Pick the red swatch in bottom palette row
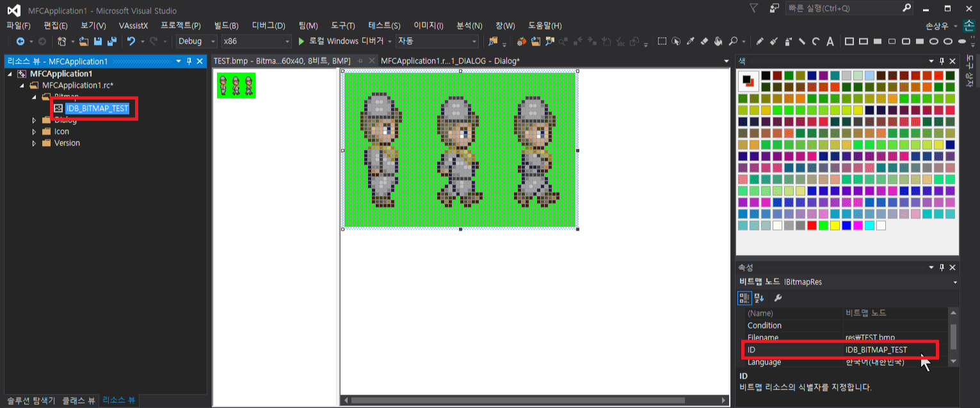 (x=812, y=225)
